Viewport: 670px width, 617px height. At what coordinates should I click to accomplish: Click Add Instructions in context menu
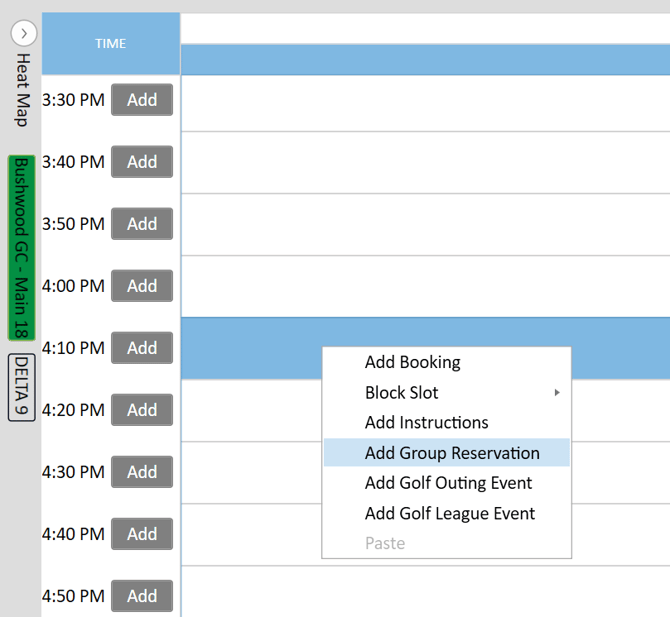click(427, 423)
